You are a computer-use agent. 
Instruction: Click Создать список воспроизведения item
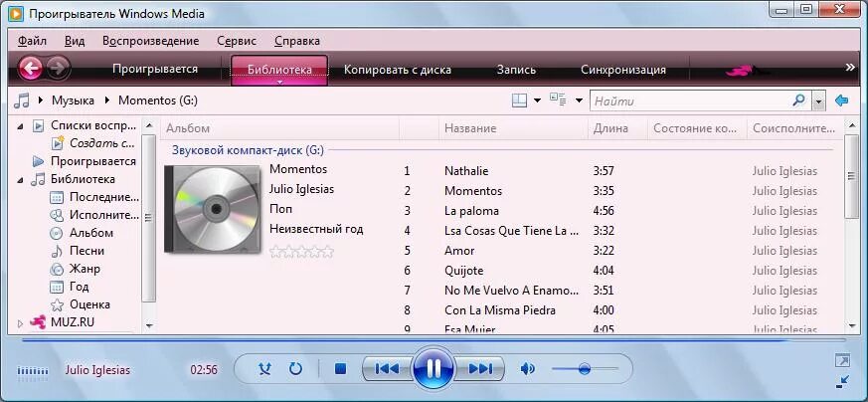(102, 143)
